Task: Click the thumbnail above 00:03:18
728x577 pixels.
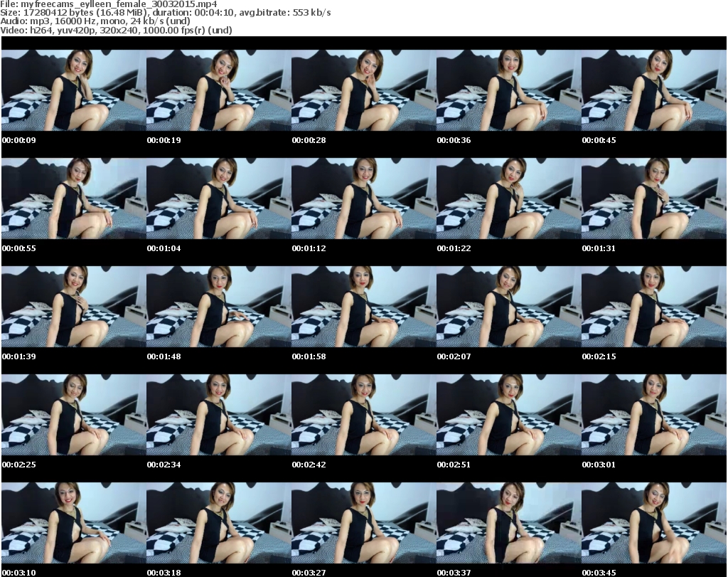Action: tap(219, 523)
